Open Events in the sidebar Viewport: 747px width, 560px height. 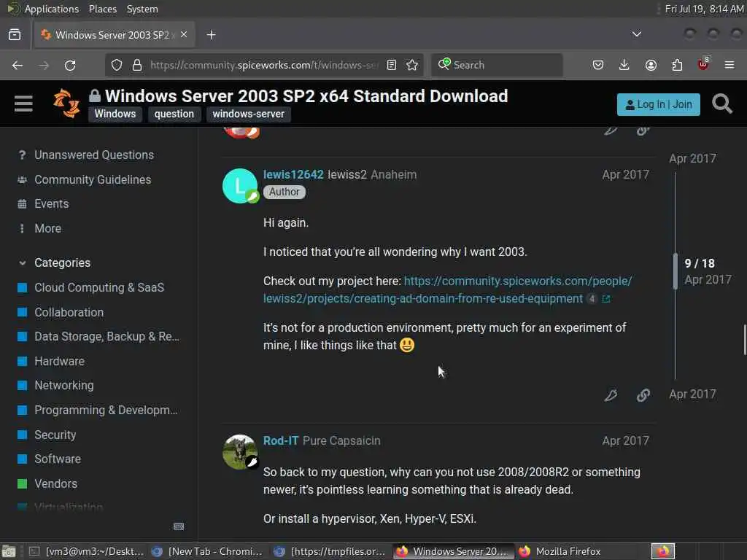point(52,204)
